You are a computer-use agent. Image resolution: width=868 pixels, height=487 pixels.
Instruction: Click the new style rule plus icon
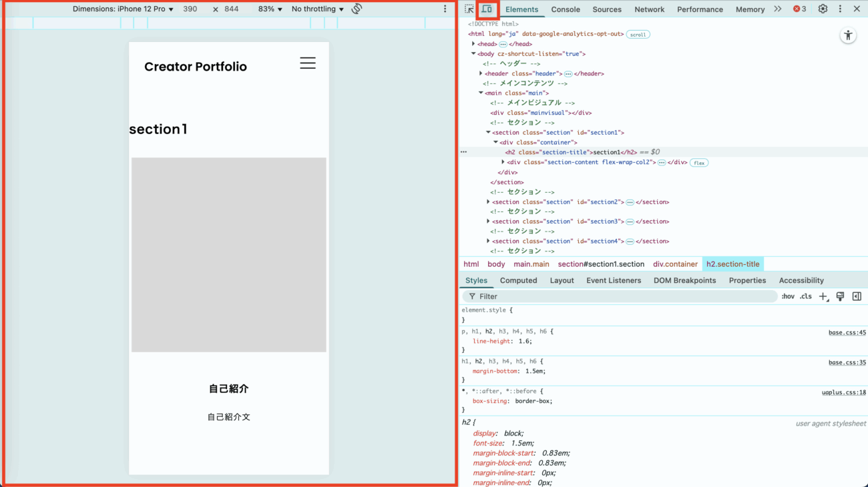[823, 296]
